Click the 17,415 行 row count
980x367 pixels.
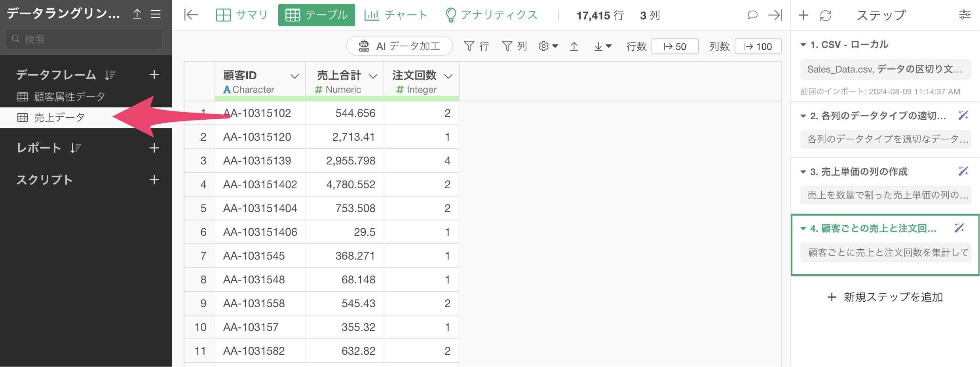tap(600, 15)
